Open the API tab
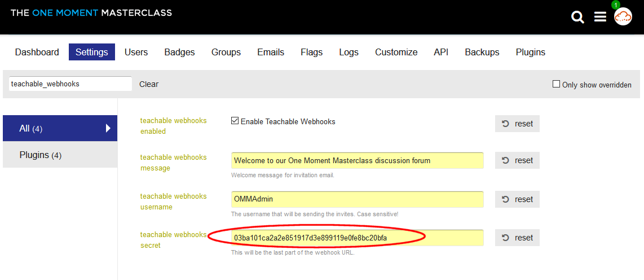 pyautogui.click(x=440, y=52)
